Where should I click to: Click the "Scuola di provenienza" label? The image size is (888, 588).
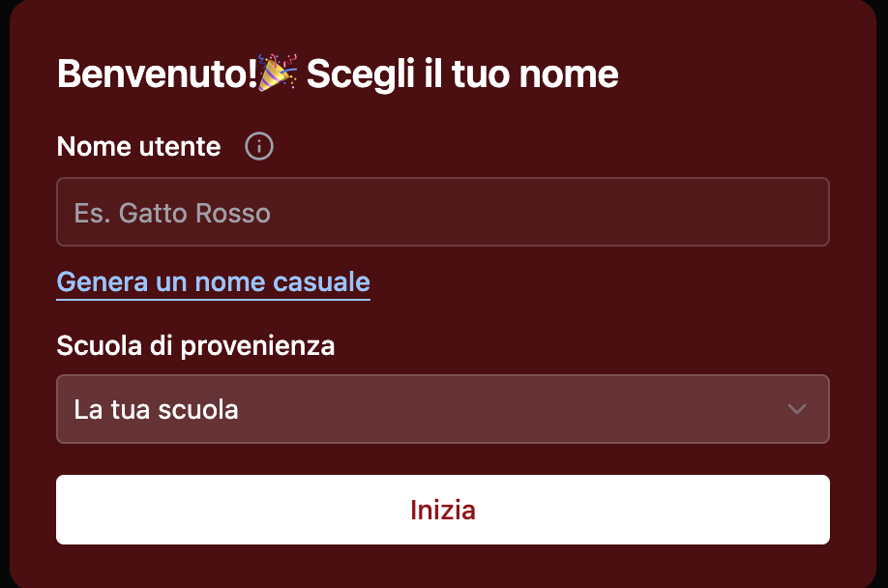[x=195, y=345]
